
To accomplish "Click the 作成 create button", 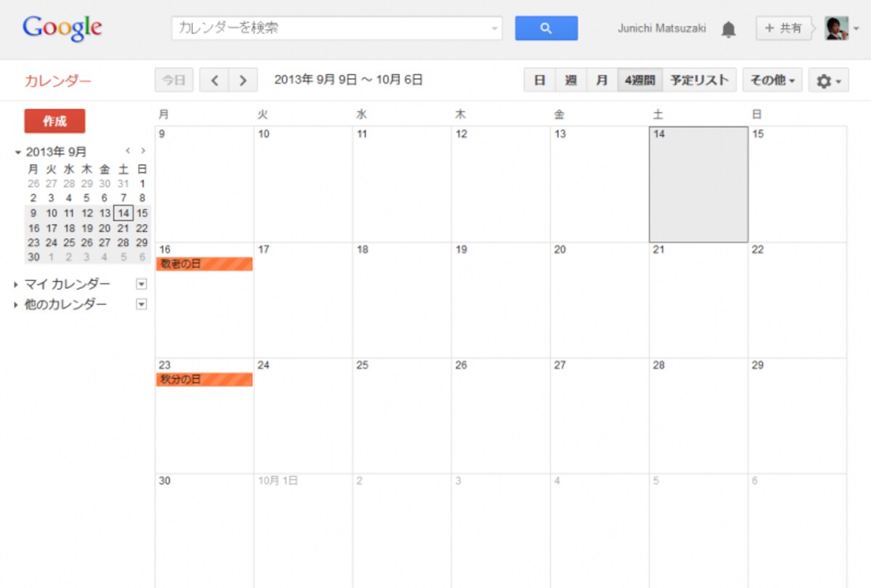I will coord(54,121).
